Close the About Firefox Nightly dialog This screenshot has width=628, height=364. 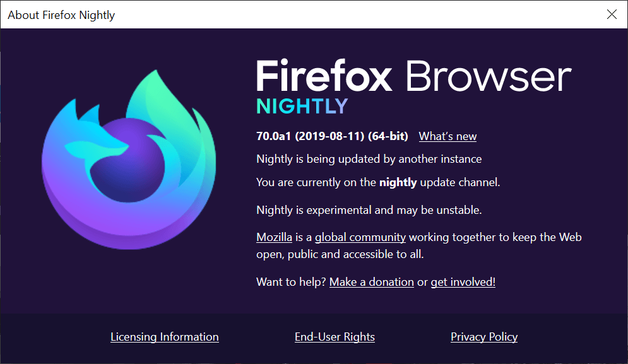point(611,15)
